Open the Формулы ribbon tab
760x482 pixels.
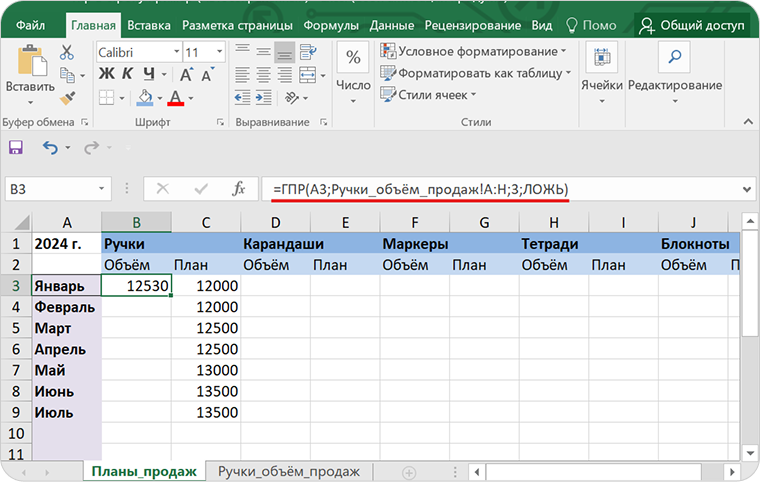pos(331,24)
